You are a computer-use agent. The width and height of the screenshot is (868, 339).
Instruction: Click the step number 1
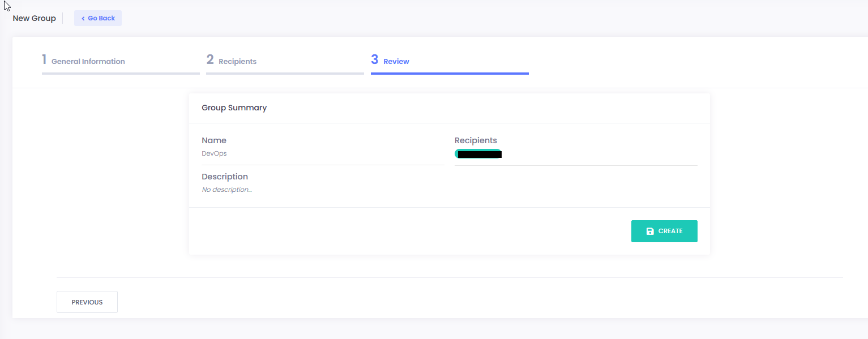[44, 59]
